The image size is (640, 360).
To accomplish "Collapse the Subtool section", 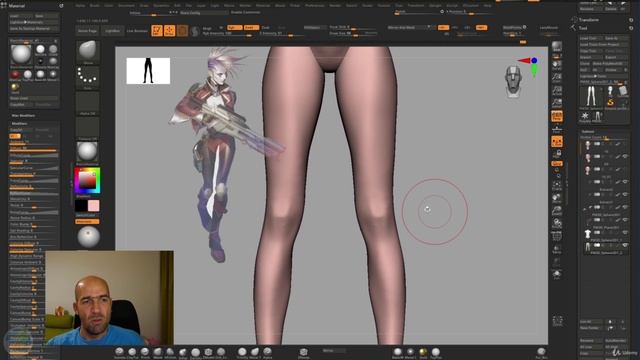I will (x=588, y=131).
